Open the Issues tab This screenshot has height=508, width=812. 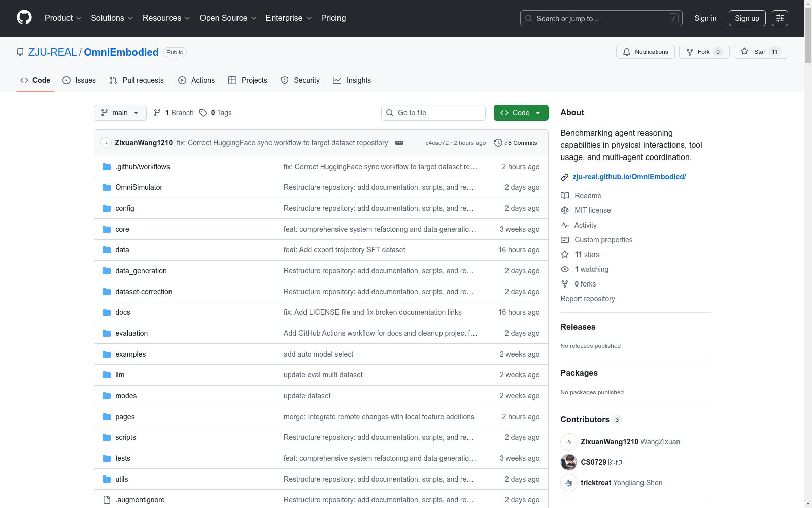pos(79,80)
